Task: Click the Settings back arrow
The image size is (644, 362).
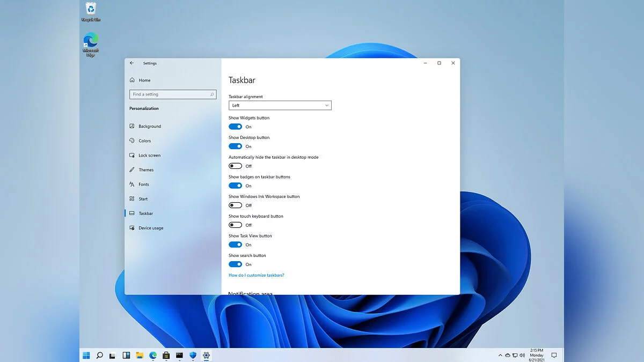Action: click(x=132, y=63)
